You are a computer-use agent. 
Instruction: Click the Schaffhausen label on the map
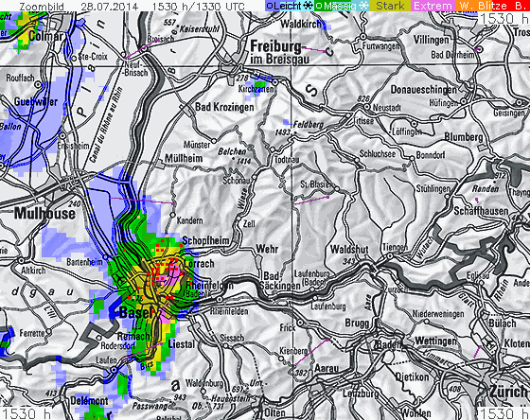(x=481, y=211)
